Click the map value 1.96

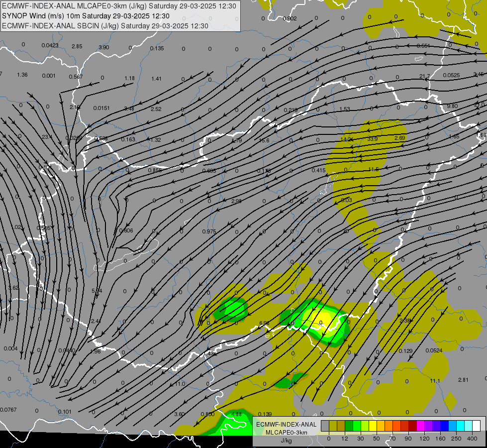(96, 351)
